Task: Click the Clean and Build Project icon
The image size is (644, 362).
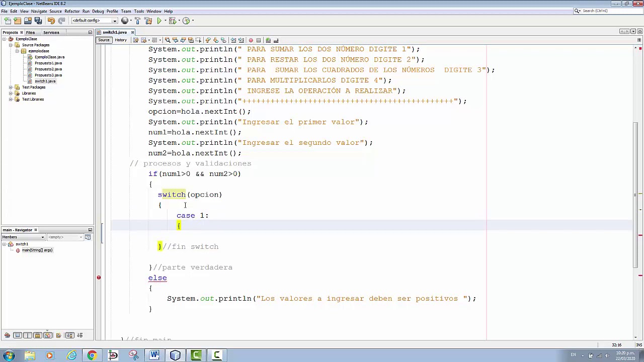Action: tap(148, 21)
